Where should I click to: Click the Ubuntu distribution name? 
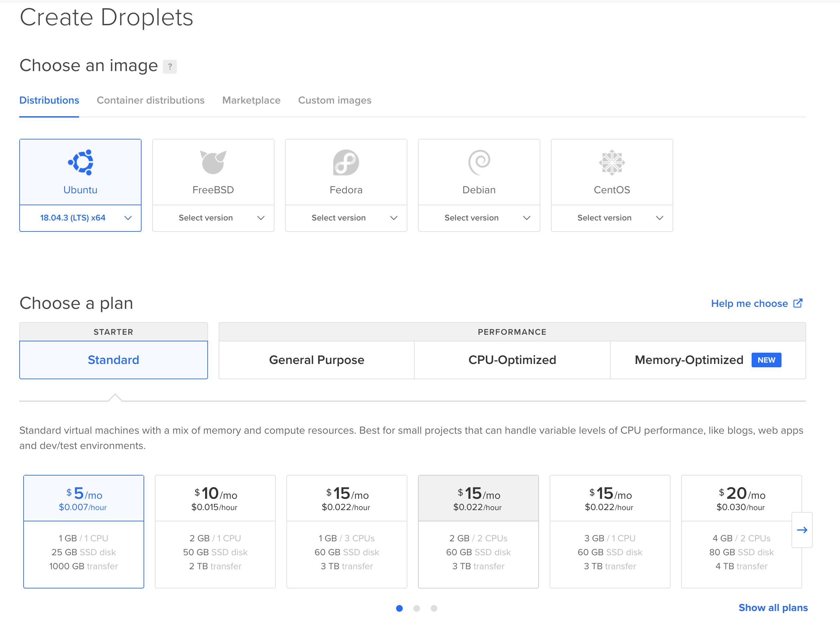80,190
